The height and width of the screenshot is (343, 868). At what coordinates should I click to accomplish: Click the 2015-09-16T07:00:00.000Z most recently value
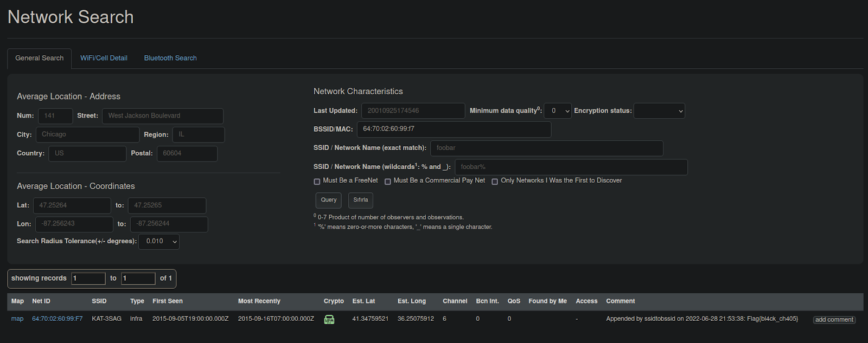276,319
